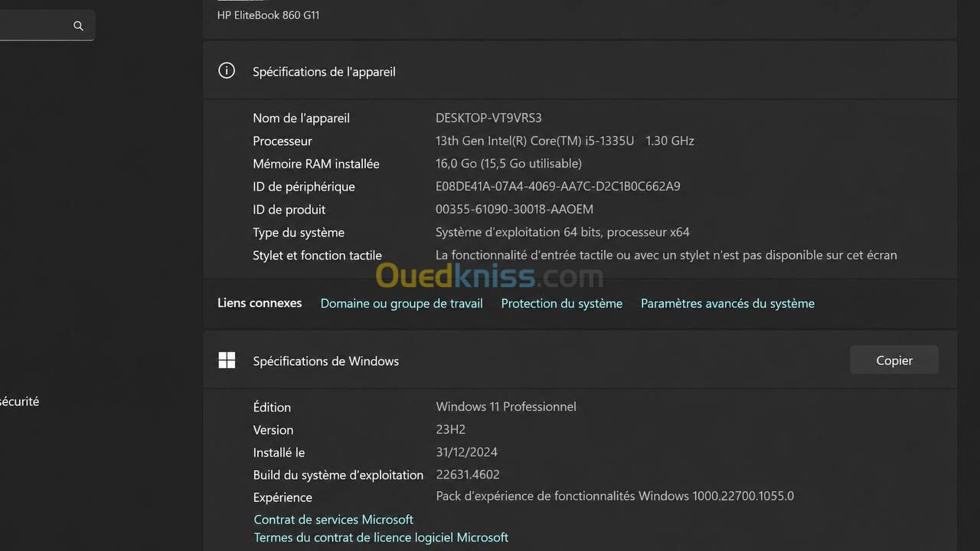
Task: Click the 16,0 Go RAM value
Action: tap(508, 164)
